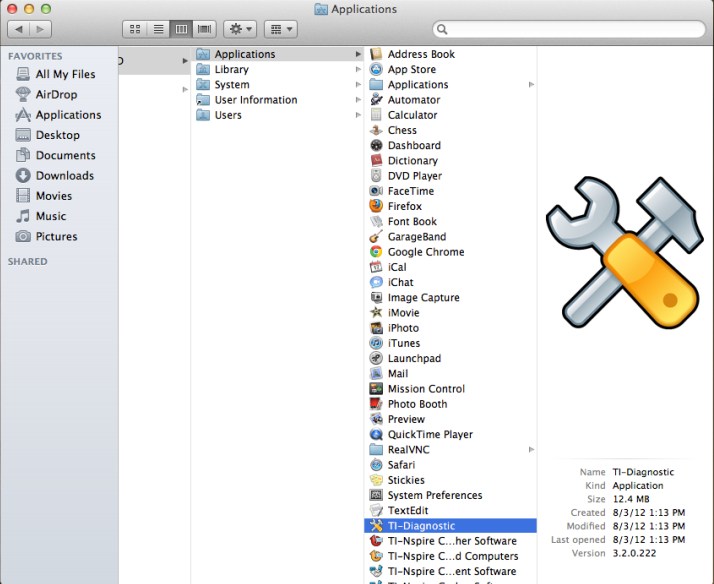
Task: Click the Finder search field
Action: (x=569, y=29)
